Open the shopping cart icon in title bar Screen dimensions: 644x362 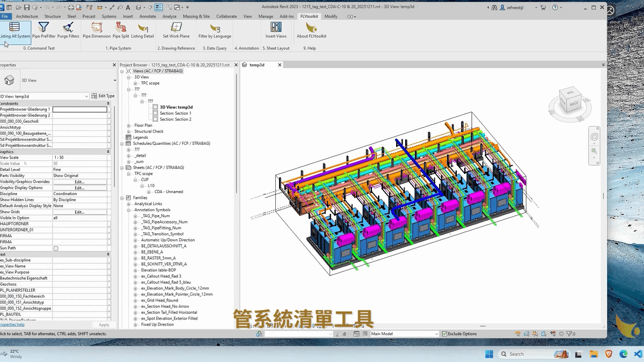(x=544, y=8)
